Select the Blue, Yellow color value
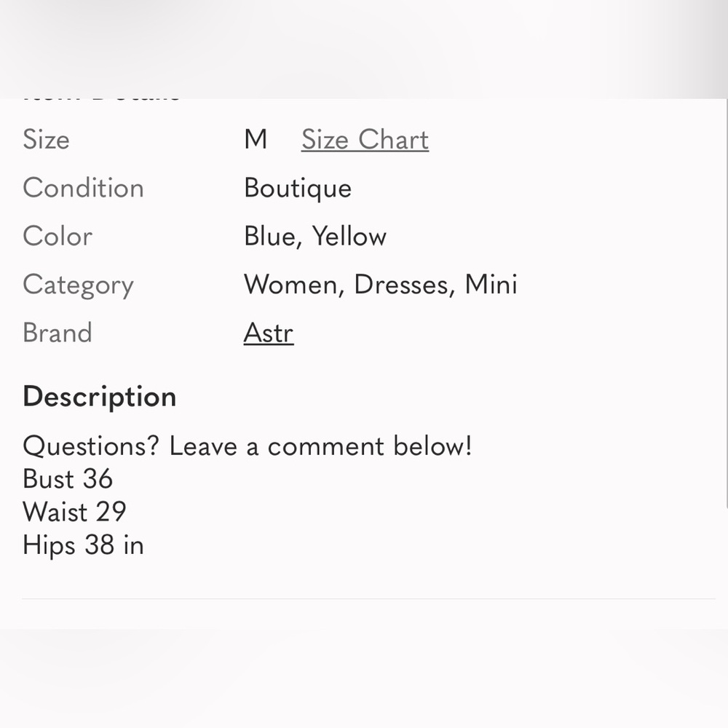Screen dimensions: 728x728 coord(315,236)
